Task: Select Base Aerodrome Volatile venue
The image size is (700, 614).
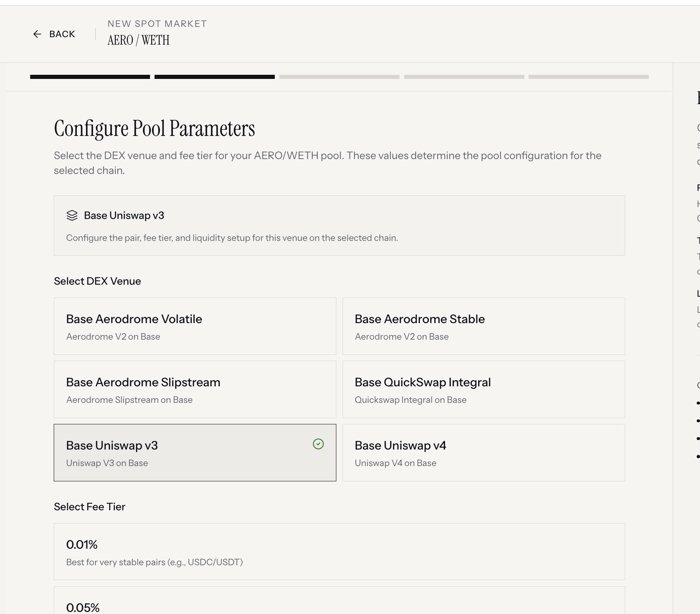Action: coord(195,326)
